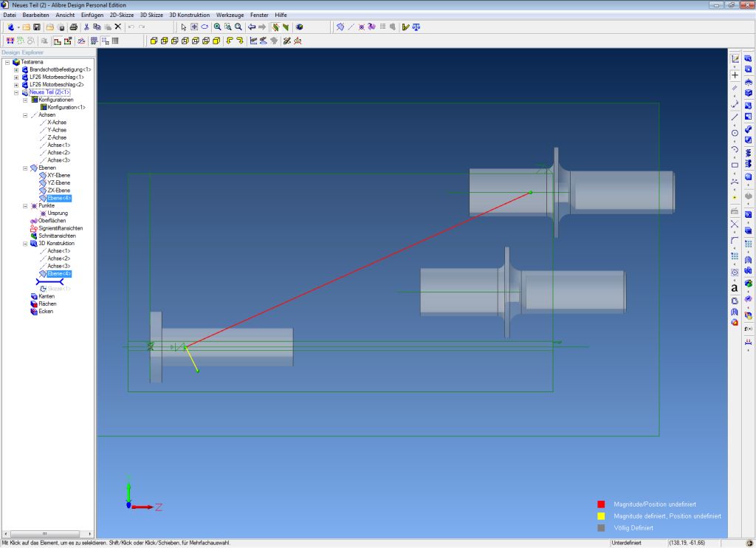Click the yellow rotate-left arrow icon
Viewport: 756px width, 548px height.
tap(230, 41)
